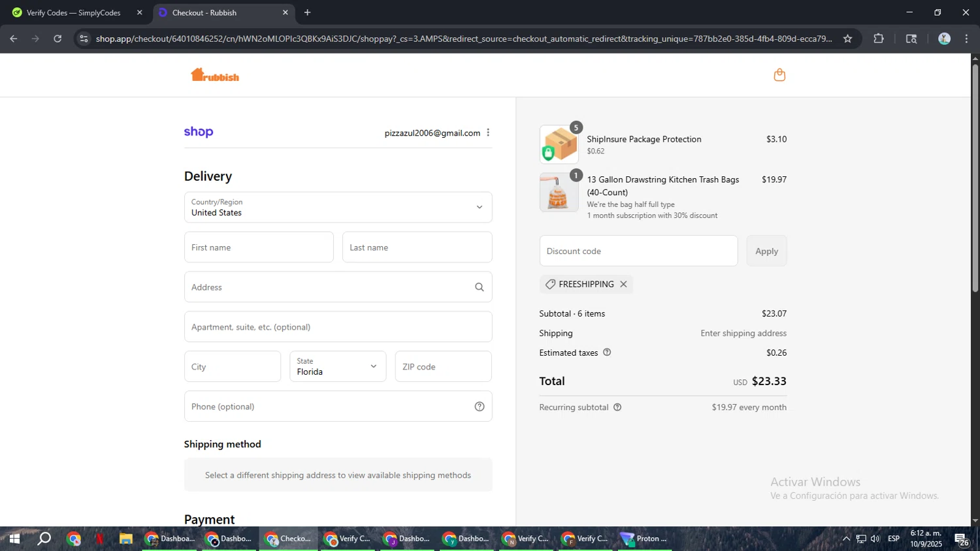Open browser extensions menu

pyautogui.click(x=879, y=39)
